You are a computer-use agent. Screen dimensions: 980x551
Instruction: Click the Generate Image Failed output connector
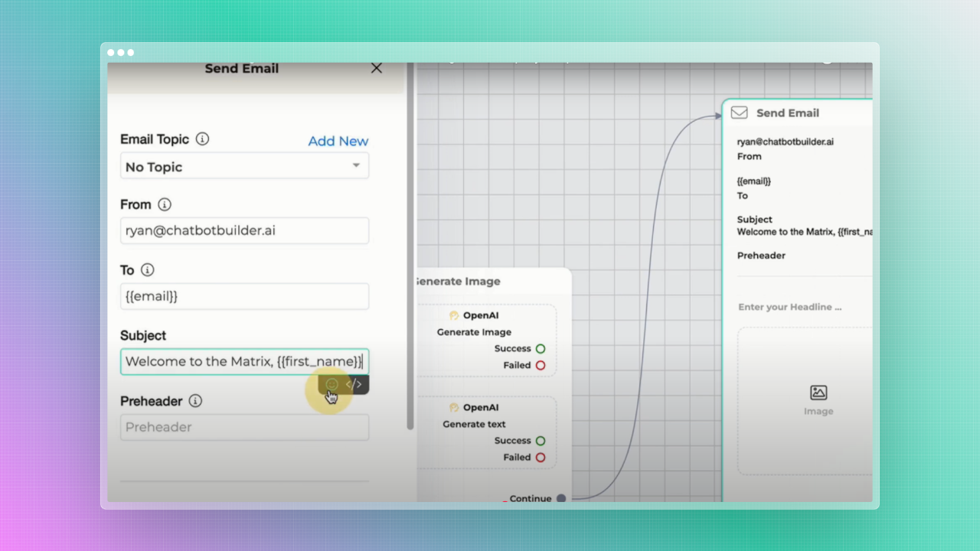(x=541, y=366)
